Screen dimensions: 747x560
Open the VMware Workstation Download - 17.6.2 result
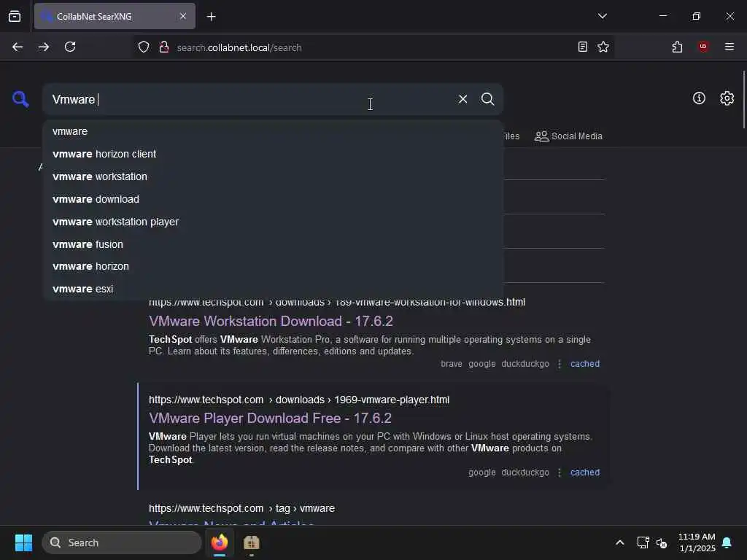pos(271,321)
